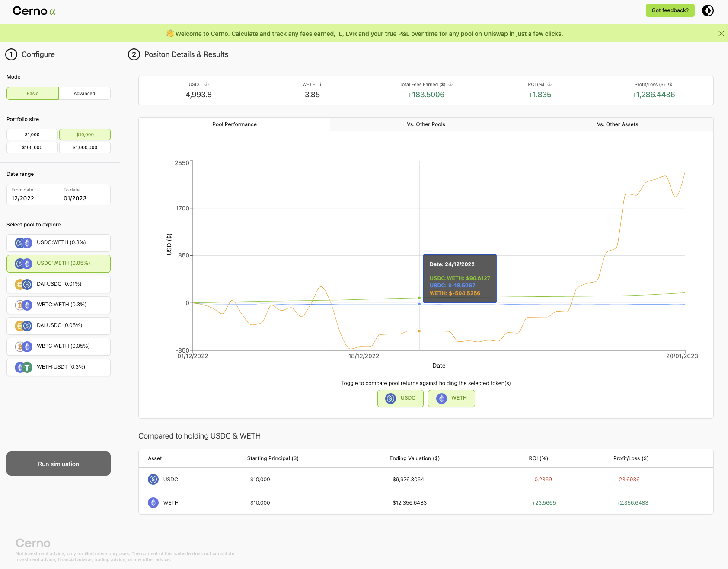The image size is (728, 569).
Task: Select Basic mode
Action: click(32, 93)
